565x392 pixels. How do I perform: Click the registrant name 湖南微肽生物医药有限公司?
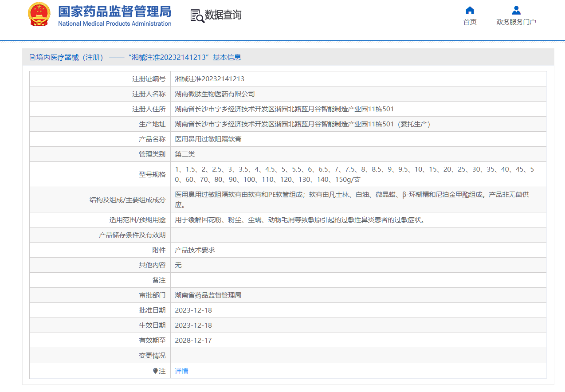coord(215,94)
